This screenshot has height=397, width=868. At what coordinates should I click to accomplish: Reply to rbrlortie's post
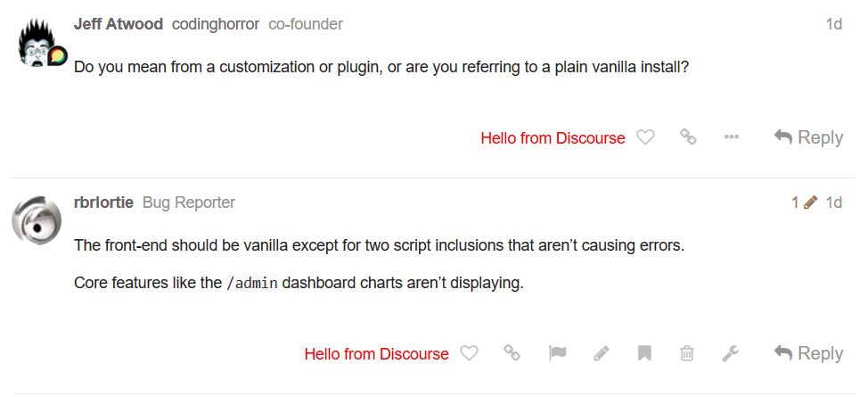[808, 353]
